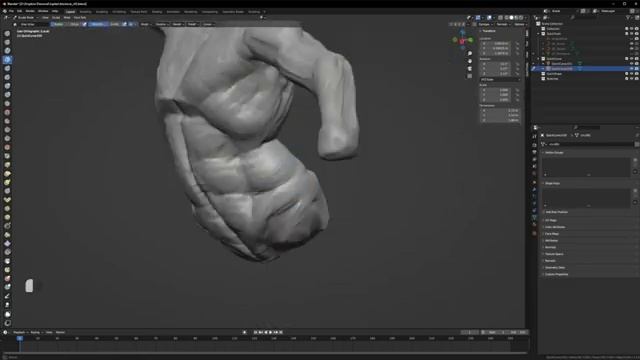
Task: Click the Add Rest Position button
Action: [557, 212]
